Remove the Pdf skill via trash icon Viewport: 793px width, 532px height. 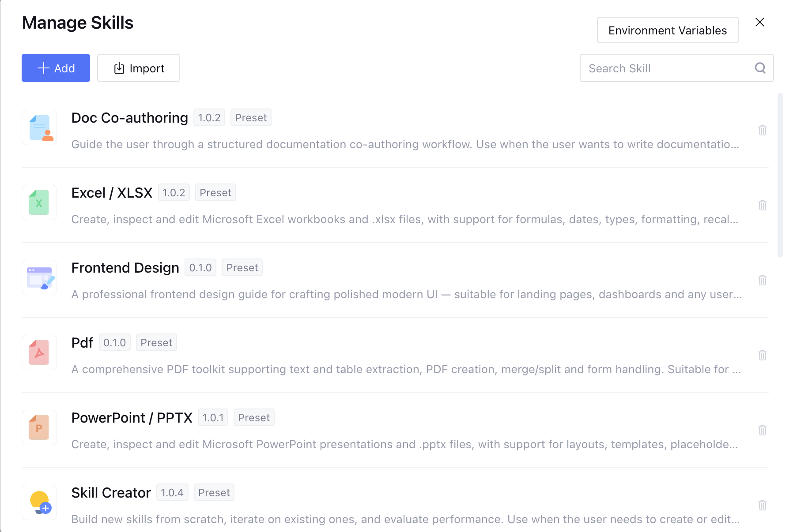click(x=762, y=355)
